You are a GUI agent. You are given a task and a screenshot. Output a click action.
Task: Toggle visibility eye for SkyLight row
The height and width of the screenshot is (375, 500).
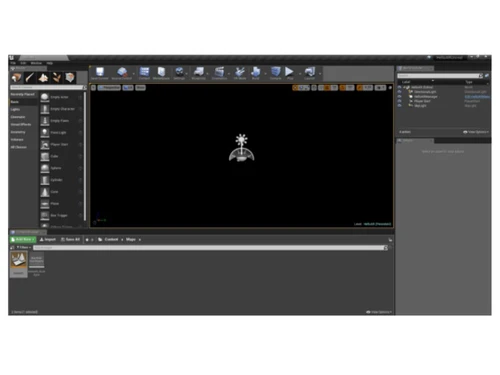[x=399, y=105]
